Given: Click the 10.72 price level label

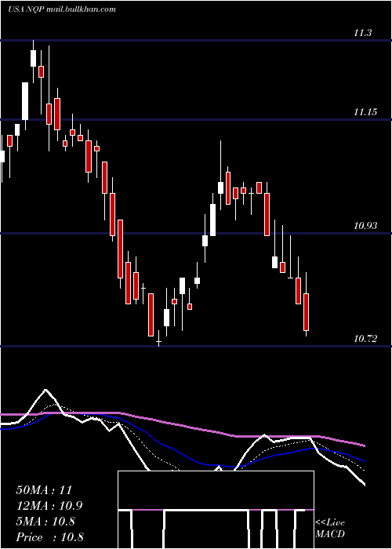Looking at the screenshot, I should pos(365,339).
